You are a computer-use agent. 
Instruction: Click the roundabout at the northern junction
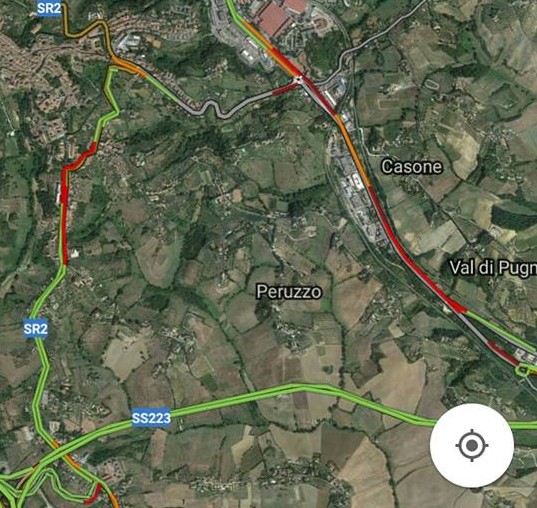[297, 80]
